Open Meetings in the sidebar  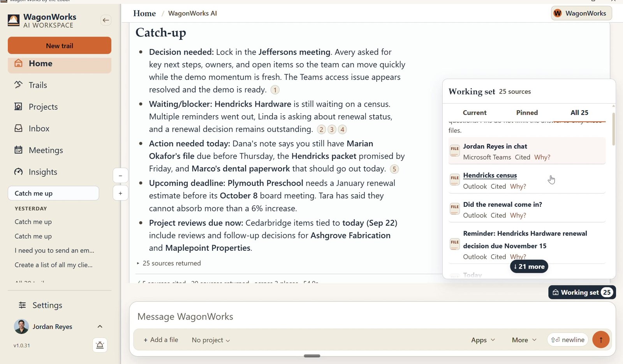point(60,150)
